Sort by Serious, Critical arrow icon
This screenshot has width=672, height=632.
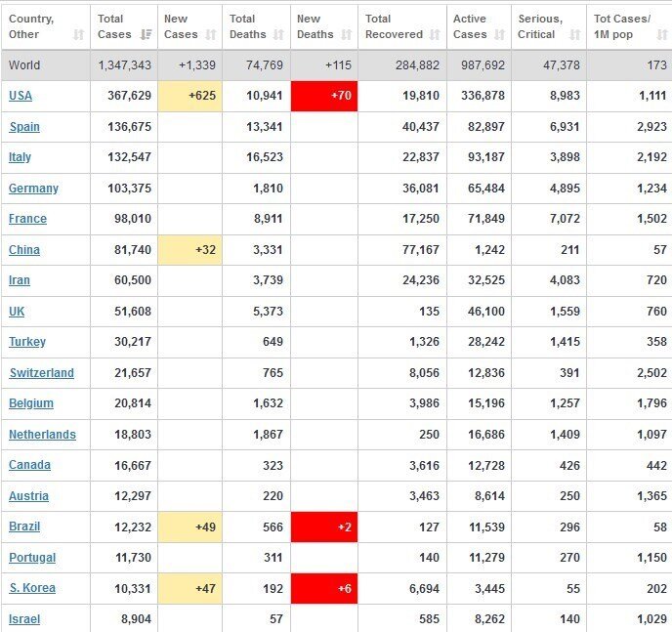(x=575, y=34)
